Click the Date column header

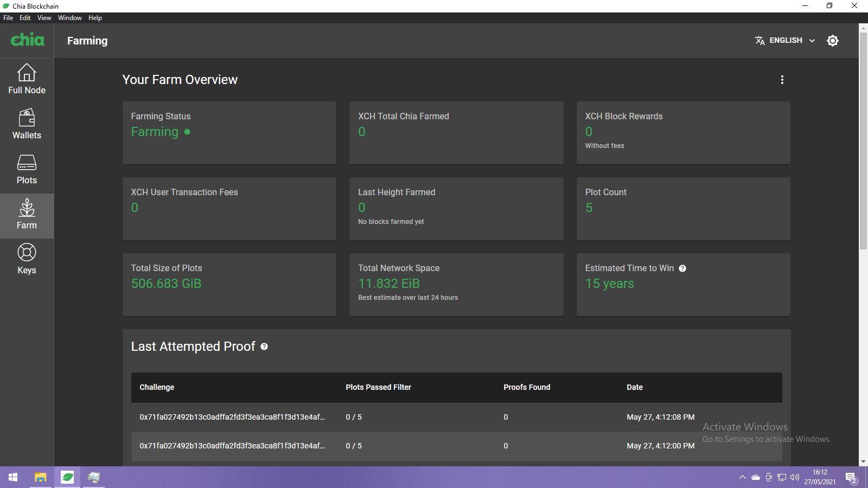click(x=635, y=387)
